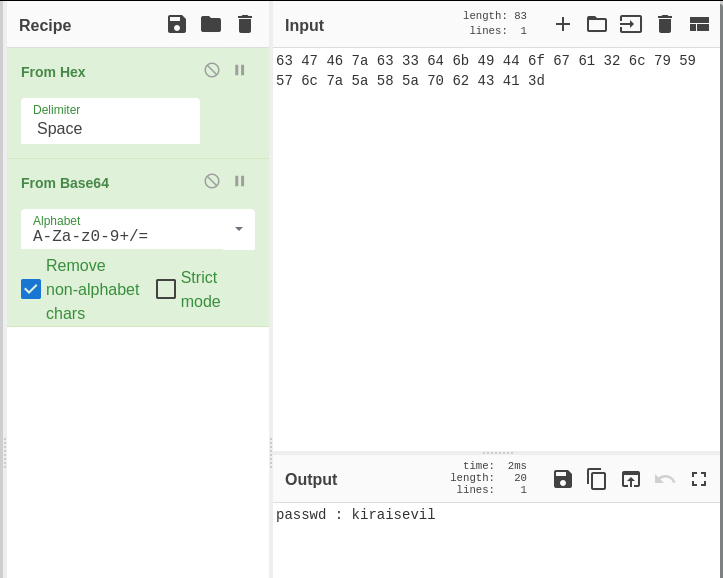
Task: Open folder as input
Action: 597,24
